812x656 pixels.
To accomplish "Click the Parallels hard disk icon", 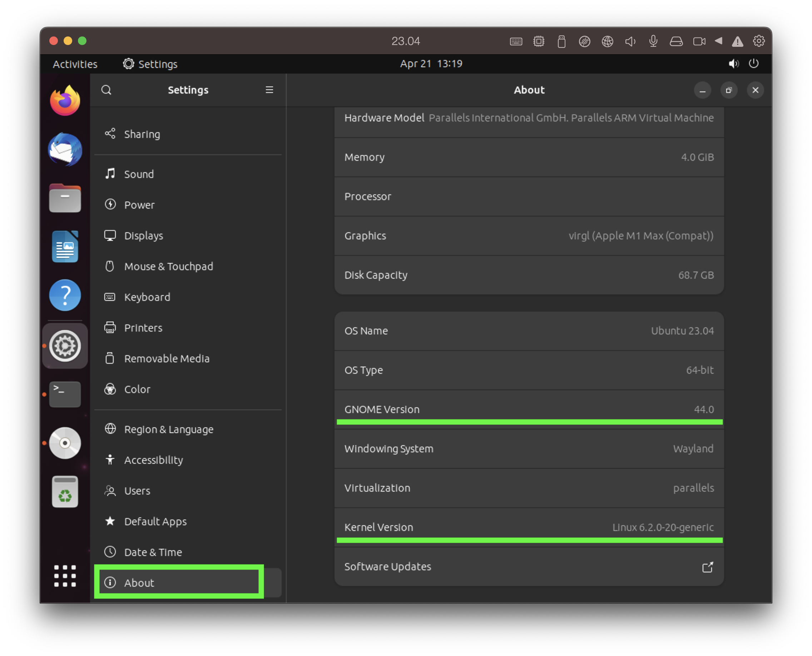I will click(x=676, y=41).
